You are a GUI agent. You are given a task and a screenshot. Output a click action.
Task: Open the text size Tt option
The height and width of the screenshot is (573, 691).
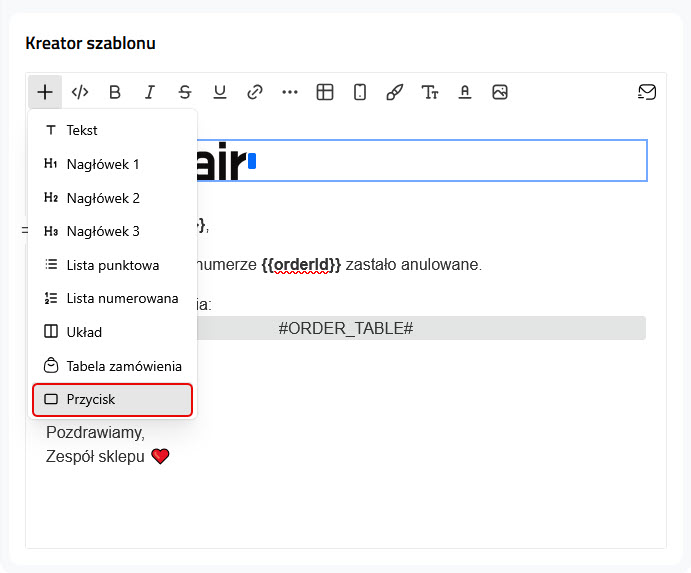click(x=430, y=92)
